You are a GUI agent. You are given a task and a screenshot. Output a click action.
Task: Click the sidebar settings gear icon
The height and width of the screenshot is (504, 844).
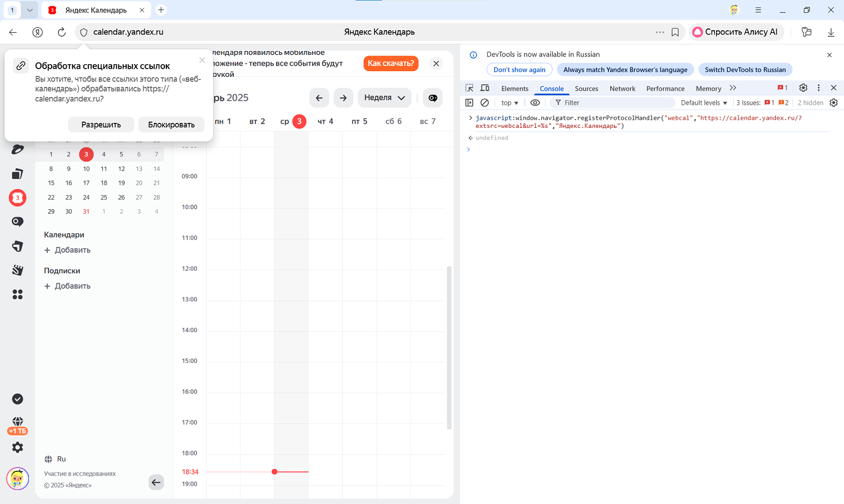point(18,447)
